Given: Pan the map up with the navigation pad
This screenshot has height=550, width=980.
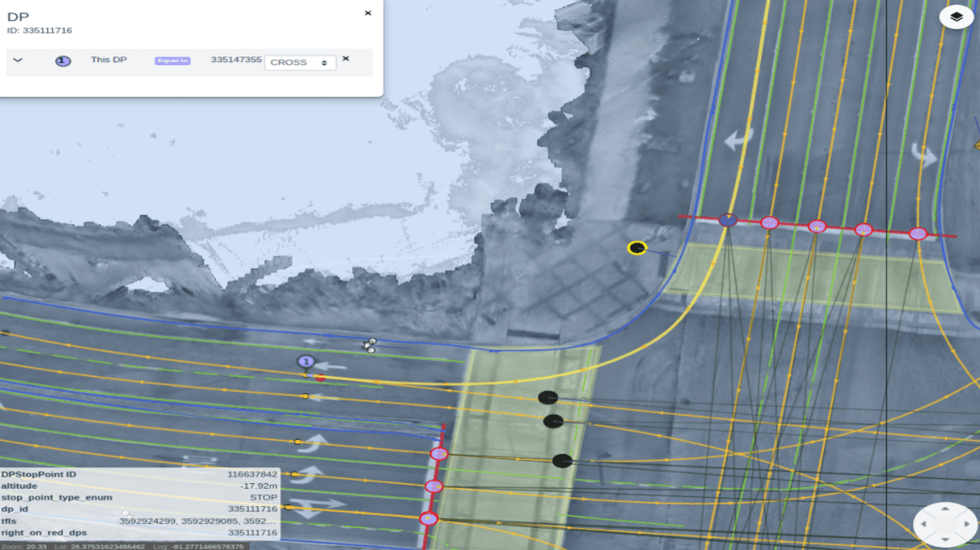Looking at the screenshot, I should (x=945, y=510).
